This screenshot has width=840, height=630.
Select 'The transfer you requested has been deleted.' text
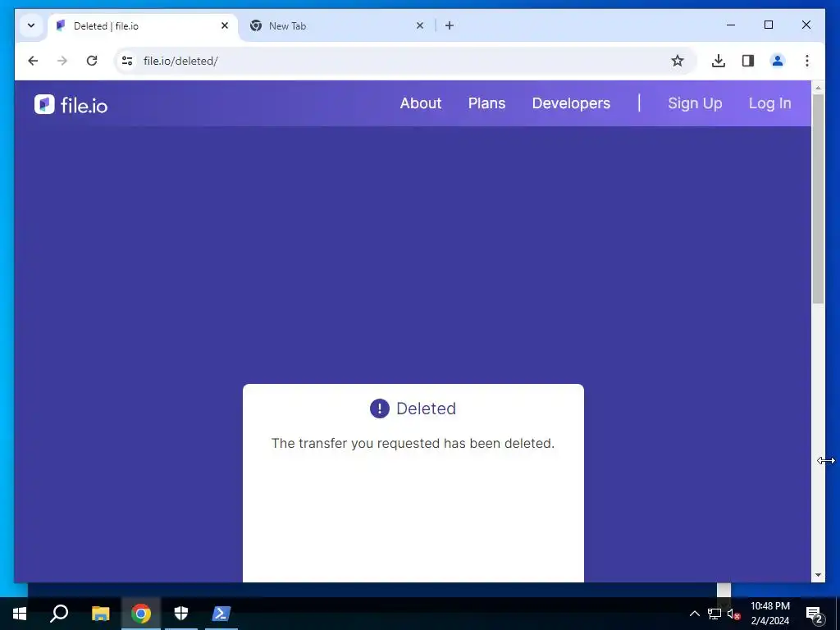pyautogui.click(x=413, y=444)
